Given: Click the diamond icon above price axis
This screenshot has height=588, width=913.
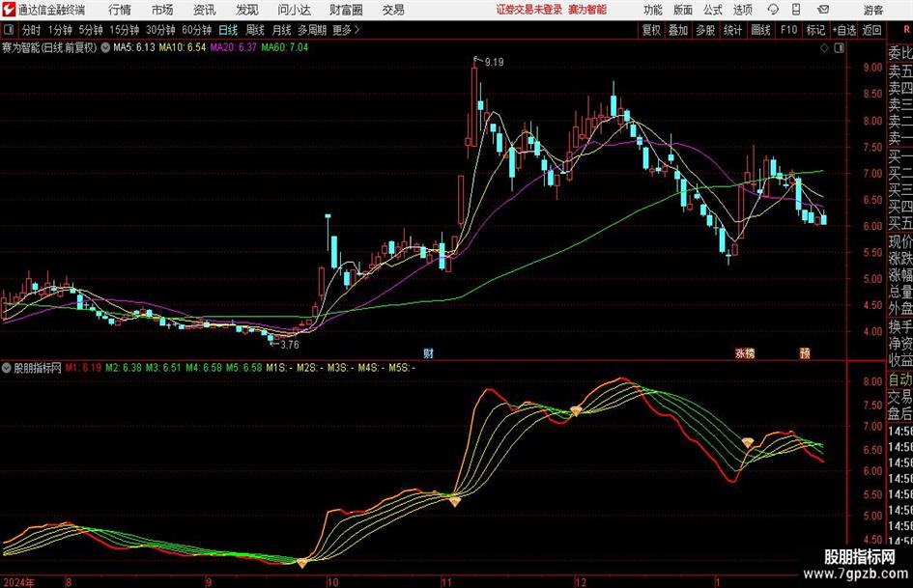Looking at the screenshot, I should click(x=824, y=48).
